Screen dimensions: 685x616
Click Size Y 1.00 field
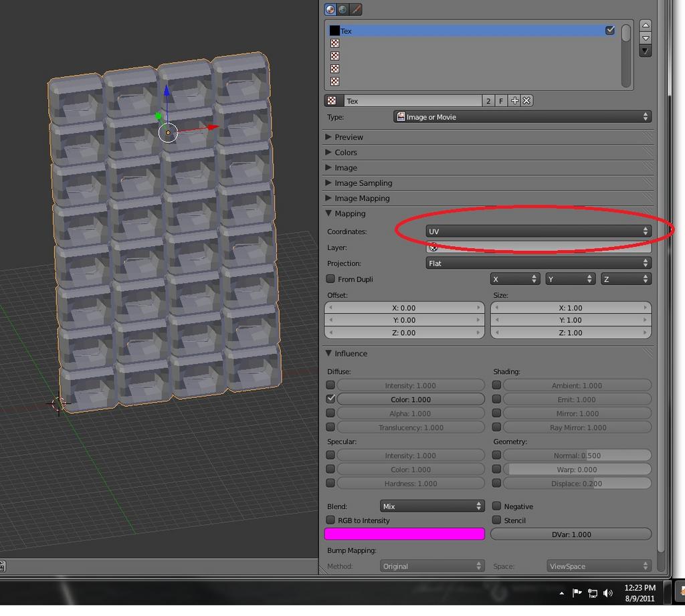[571, 320]
